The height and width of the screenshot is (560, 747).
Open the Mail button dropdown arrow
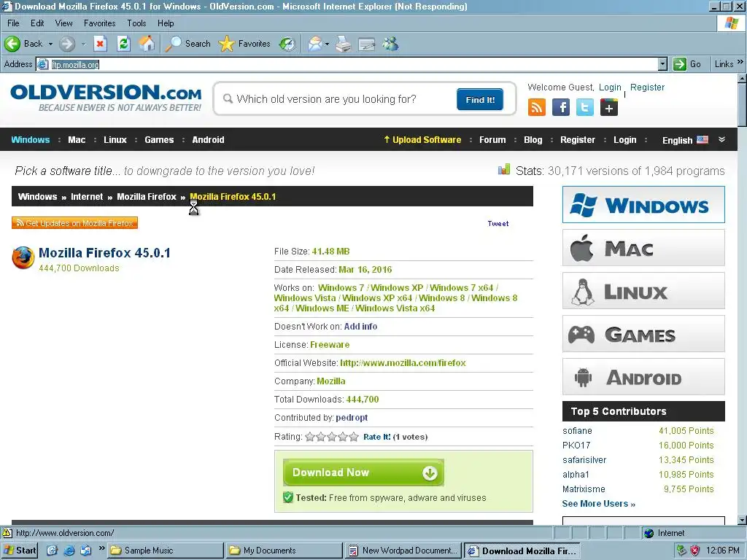[x=327, y=44]
